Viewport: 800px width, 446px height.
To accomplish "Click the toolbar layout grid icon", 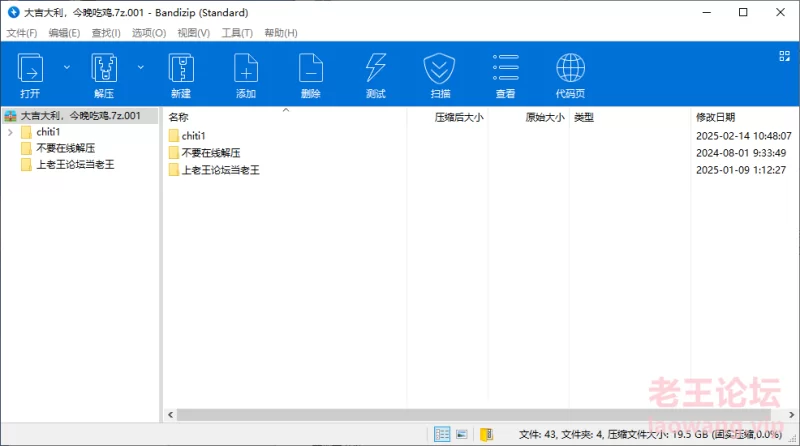I will (x=785, y=56).
